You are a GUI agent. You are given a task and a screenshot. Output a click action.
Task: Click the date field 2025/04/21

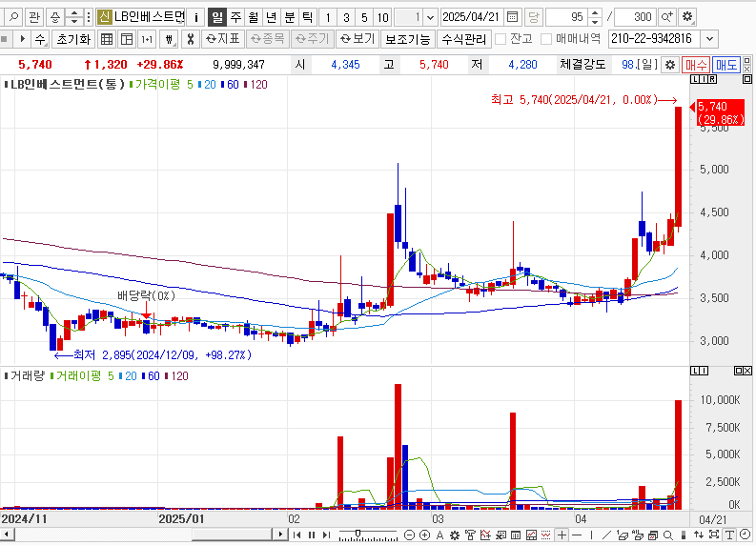[472, 17]
